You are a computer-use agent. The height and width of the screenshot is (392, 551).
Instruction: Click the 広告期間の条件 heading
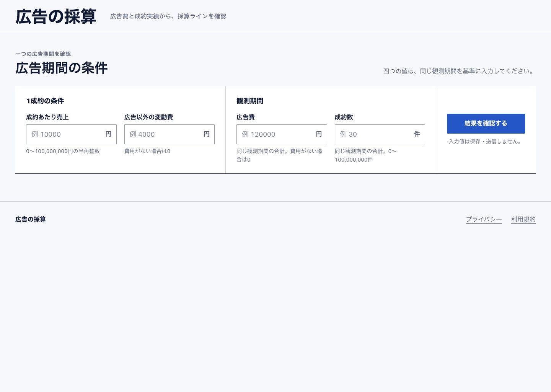62,68
